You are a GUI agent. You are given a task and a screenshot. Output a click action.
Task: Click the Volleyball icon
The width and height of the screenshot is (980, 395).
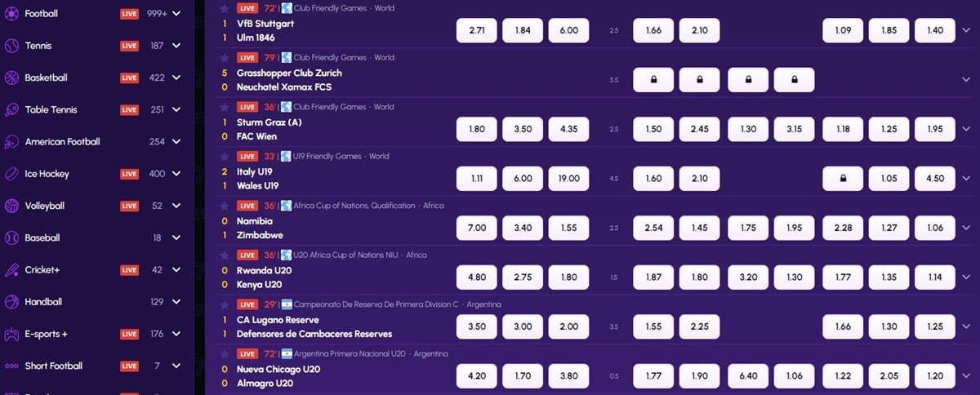click(11, 206)
